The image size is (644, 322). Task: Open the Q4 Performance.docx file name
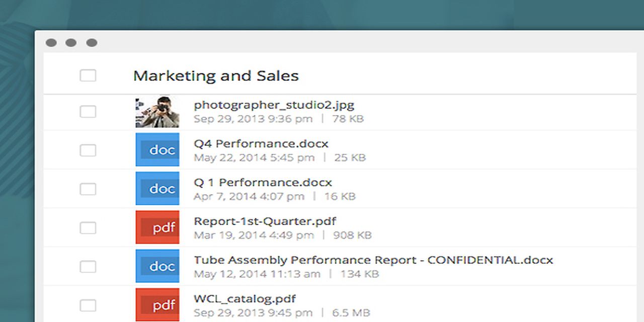(x=261, y=144)
